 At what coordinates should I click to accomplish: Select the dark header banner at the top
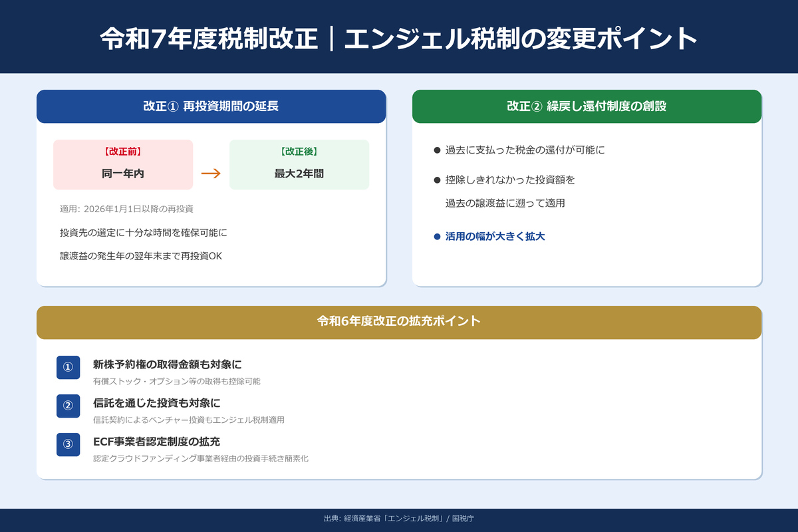tap(399, 37)
